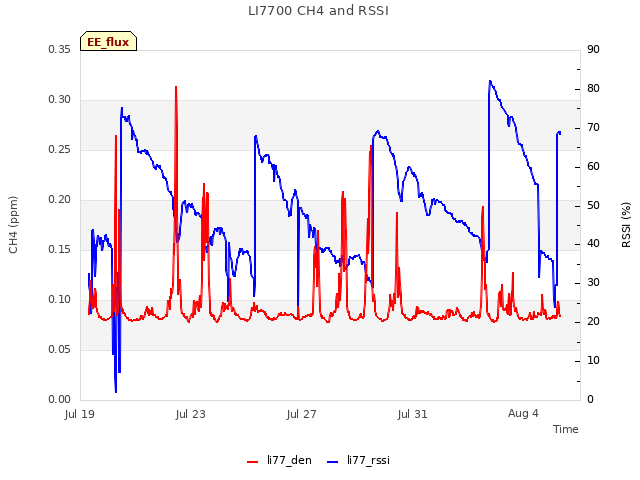
Task: Click the Jul 23 date tick label
Action: [191, 414]
